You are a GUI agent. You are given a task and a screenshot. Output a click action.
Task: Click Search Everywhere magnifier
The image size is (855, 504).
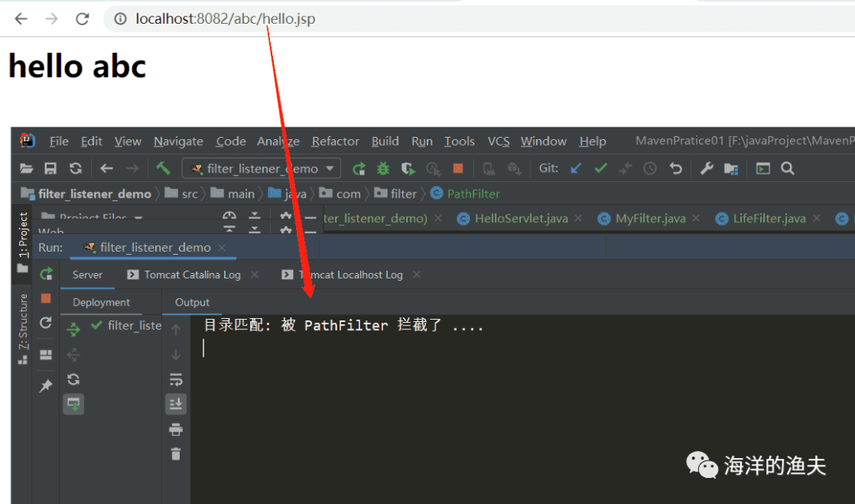pyautogui.click(x=788, y=169)
